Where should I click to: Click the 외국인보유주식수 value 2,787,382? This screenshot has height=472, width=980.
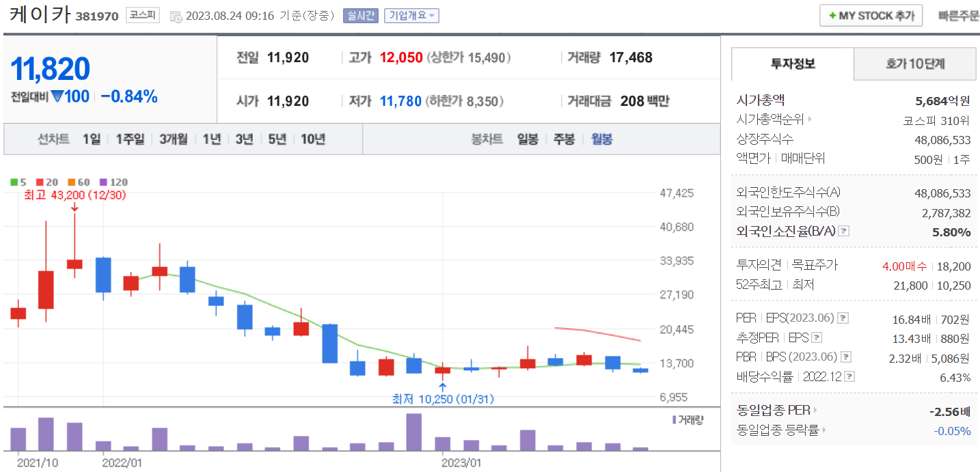click(x=947, y=212)
